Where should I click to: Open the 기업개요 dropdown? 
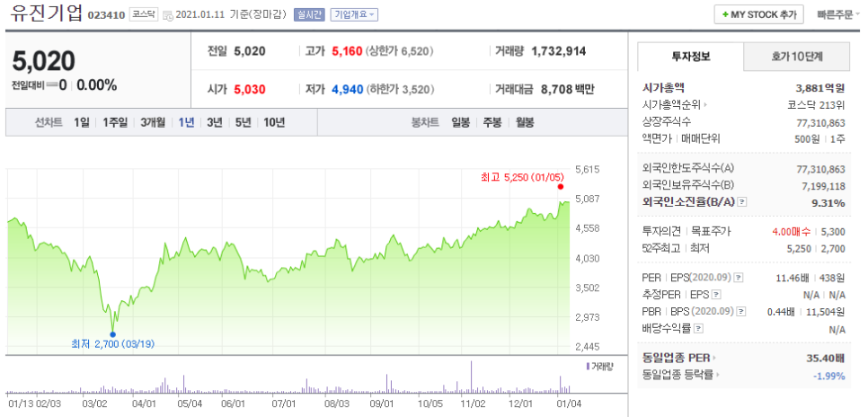354,15
